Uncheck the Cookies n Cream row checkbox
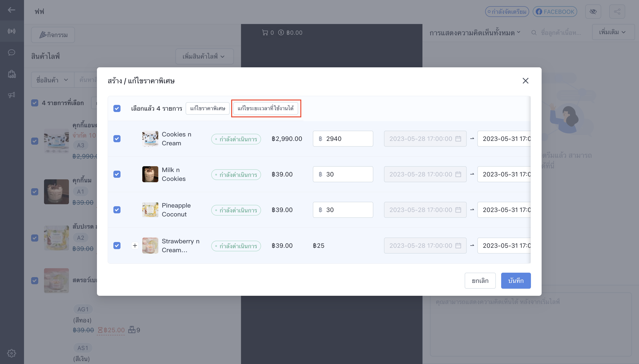 [x=117, y=139]
